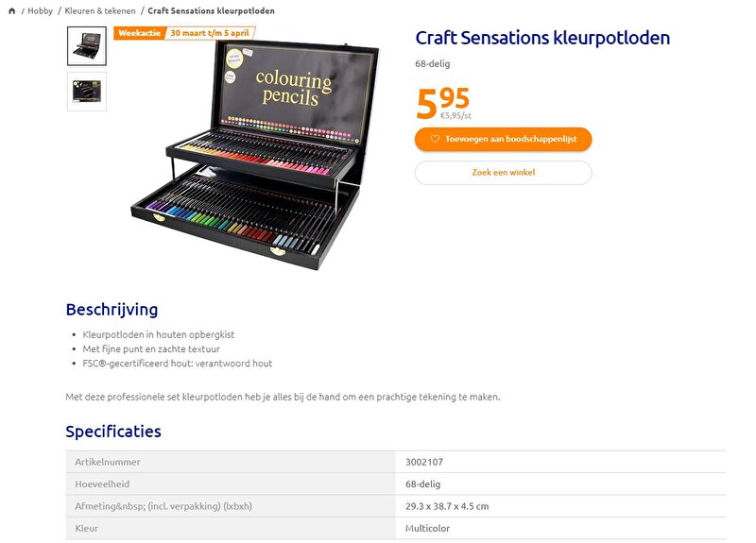Click the Beschrijving section heading
This screenshot has width=756, height=543.
pyautogui.click(x=112, y=310)
